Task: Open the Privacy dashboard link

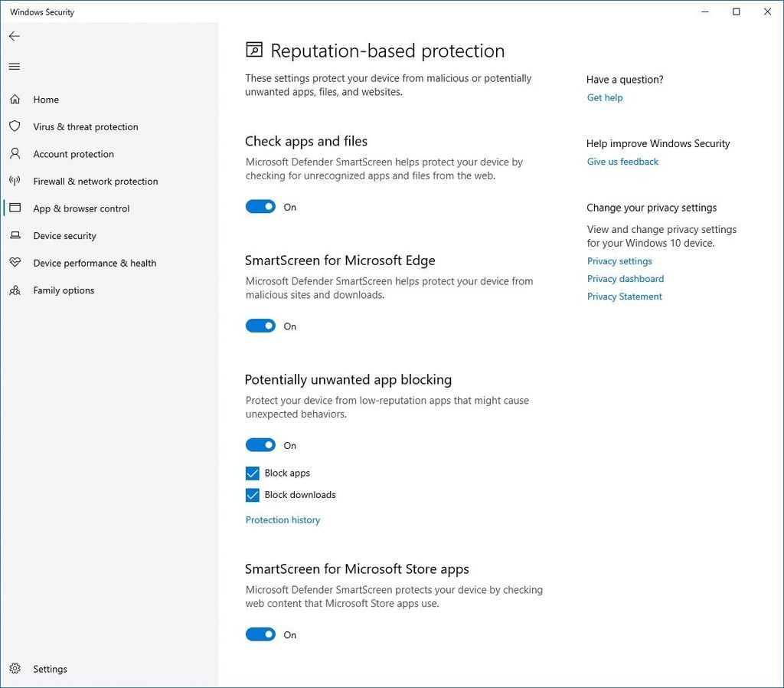Action: [625, 278]
